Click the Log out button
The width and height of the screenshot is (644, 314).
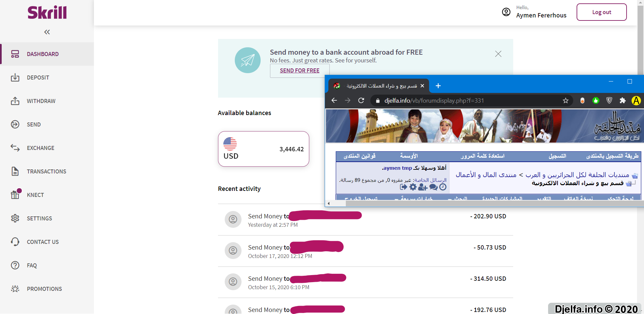tap(602, 12)
